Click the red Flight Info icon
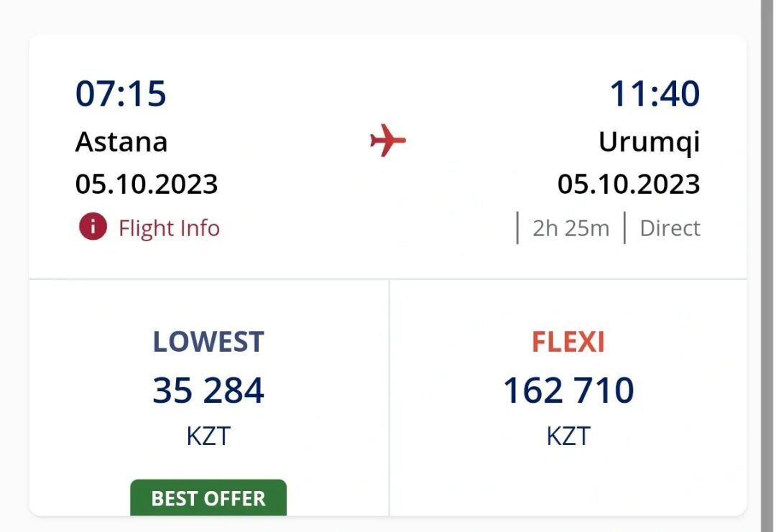The height and width of the screenshot is (532, 776). 93,228
